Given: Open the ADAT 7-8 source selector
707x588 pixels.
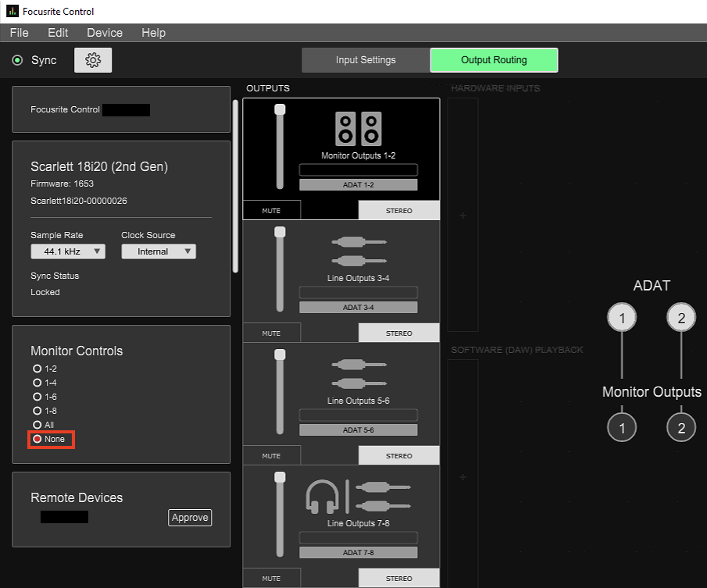Looking at the screenshot, I should click(x=359, y=552).
